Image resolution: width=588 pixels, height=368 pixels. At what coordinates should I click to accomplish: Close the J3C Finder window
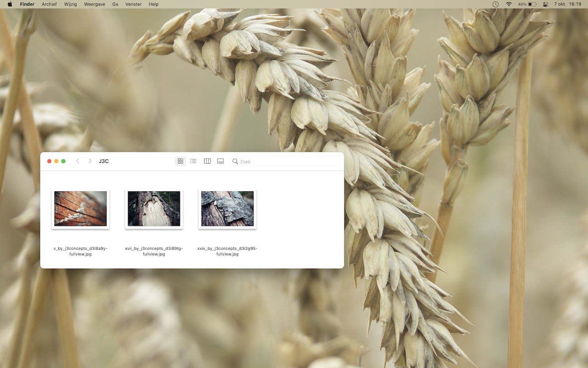coord(49,161)
